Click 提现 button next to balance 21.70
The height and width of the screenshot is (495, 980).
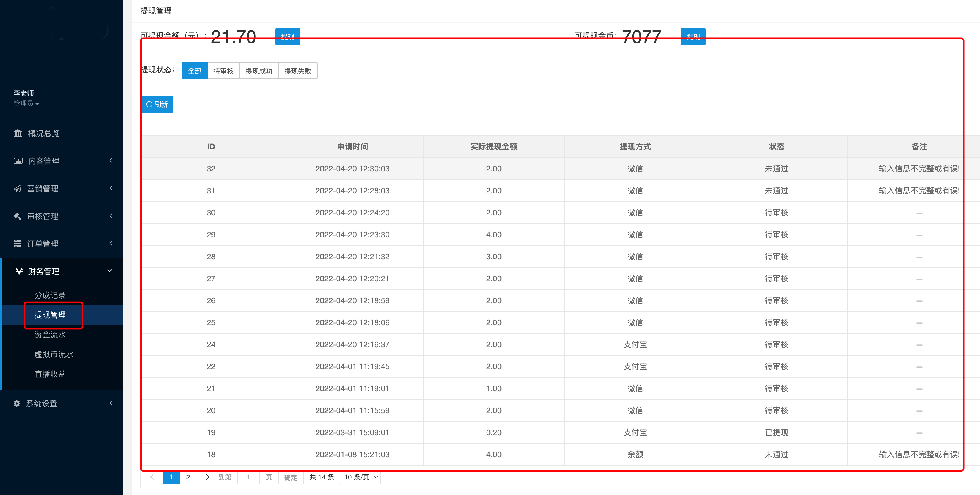(x=288, y=37)
